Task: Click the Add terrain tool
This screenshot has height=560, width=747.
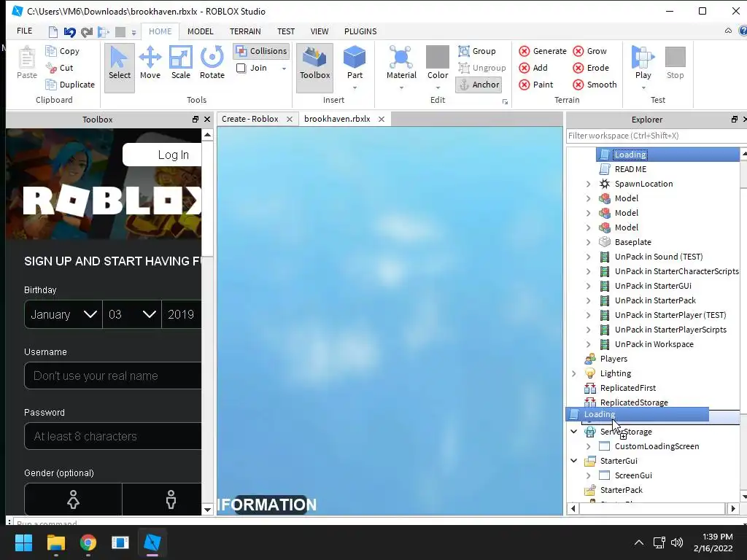Action: point(533,68)
